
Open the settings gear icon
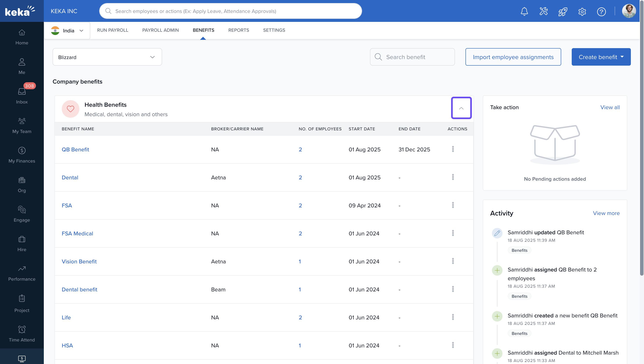[x=582, y=12]
